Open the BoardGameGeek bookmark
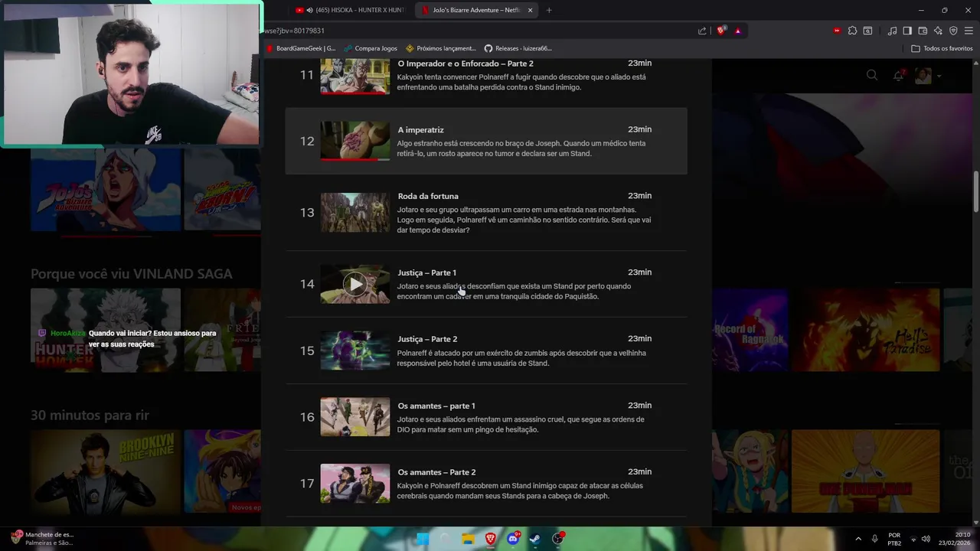This screenshot has height=551, width=980. pos(301,48)
